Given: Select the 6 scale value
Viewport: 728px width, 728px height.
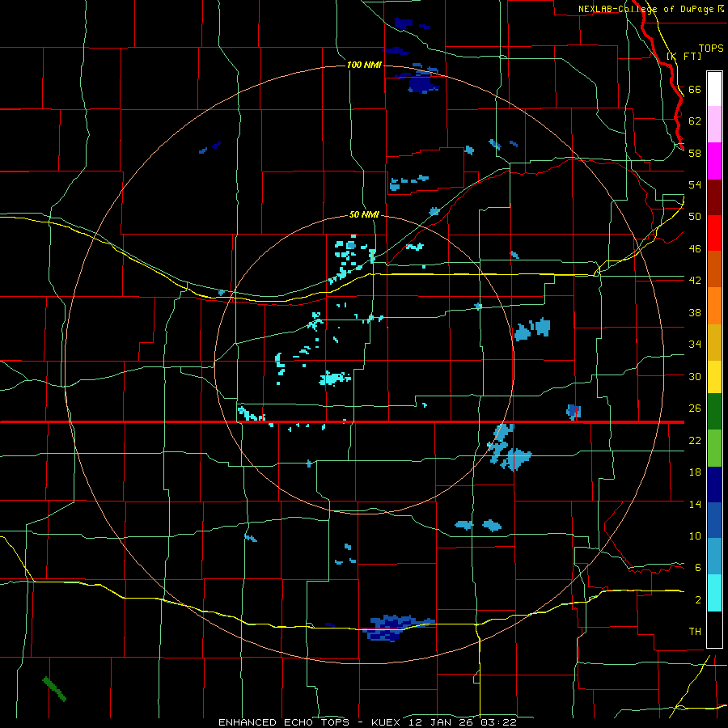Looking at the screenshot, I should click(697, 567).
